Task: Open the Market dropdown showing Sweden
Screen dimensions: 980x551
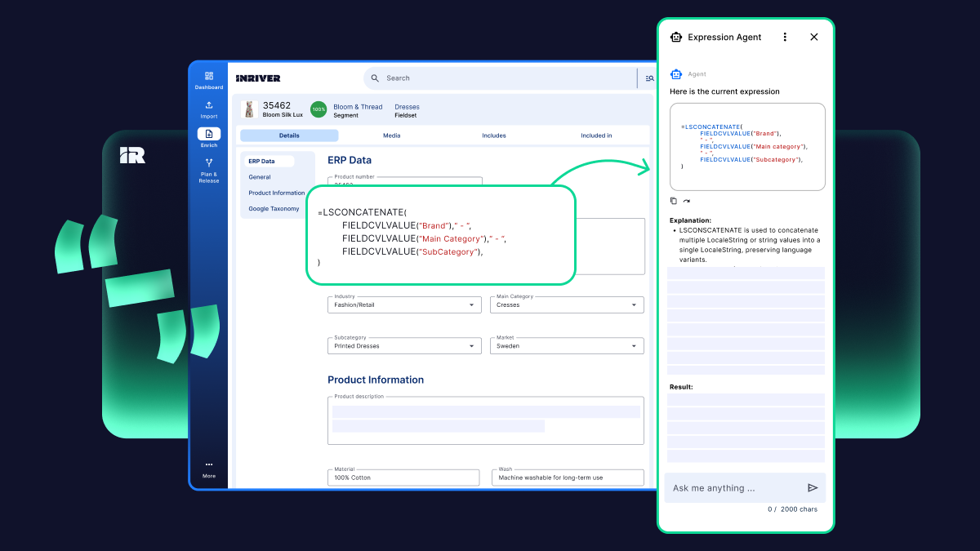Action: click(634, 346)
